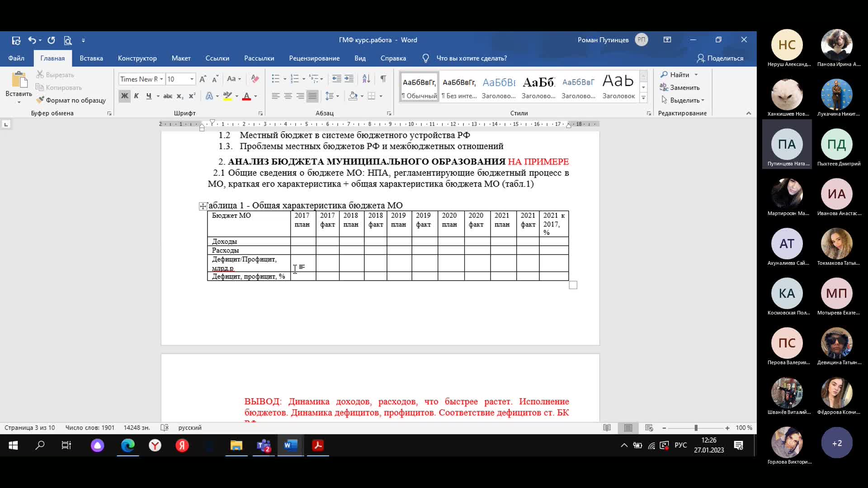Screen dimensions: 868x488
Task: Expand the styles gallery
Action: (x=643, y=98)
